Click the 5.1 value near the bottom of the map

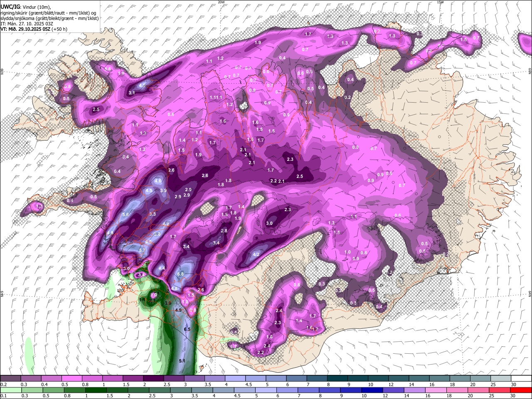tap(182, 361)
